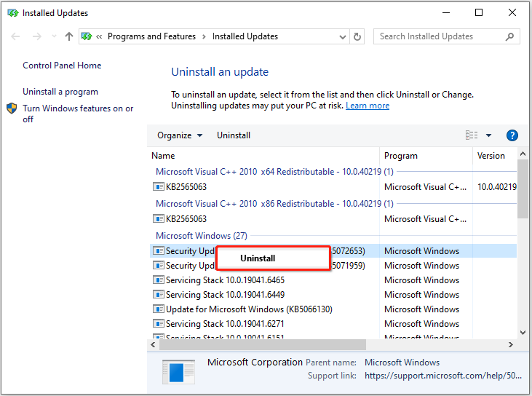Click the vertical scrollbar up arrow
Image resolution: width=532 pixels, height=396 pixels.
(x=523, y=154)
